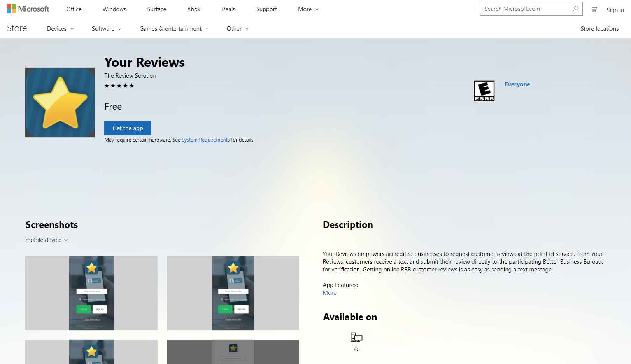Click the Your Reviews star app icon

60,103
